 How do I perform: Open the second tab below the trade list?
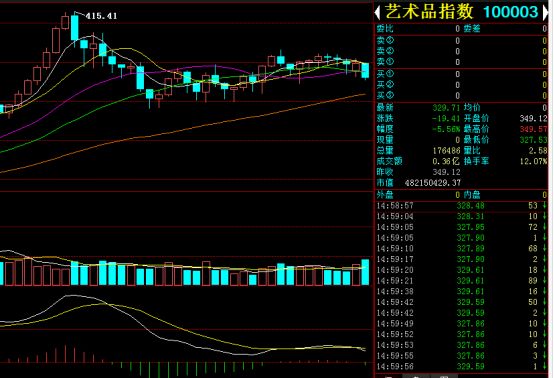(416, 375)
